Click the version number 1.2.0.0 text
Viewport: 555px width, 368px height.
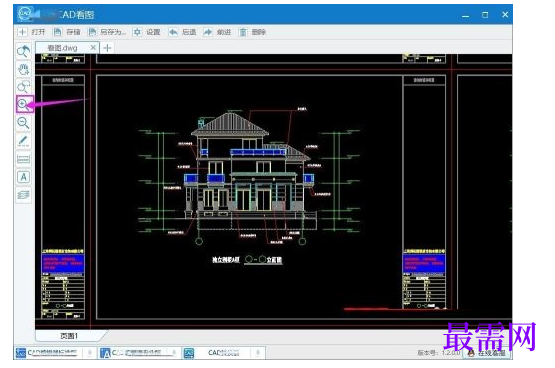(451, 353)
